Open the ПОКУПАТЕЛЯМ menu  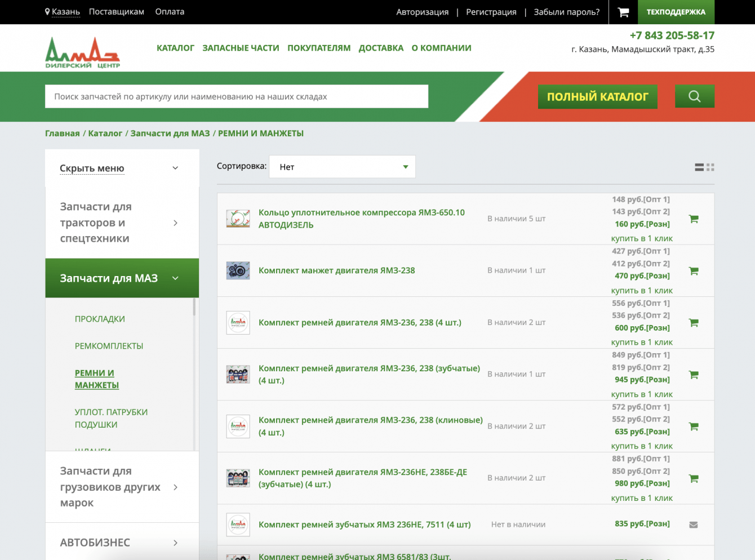coord(319,48)
